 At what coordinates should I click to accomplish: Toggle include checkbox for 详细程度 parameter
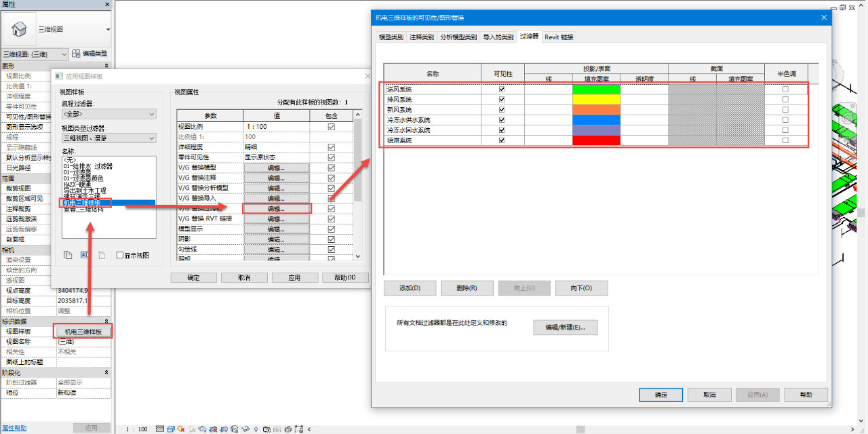[332, 147]
